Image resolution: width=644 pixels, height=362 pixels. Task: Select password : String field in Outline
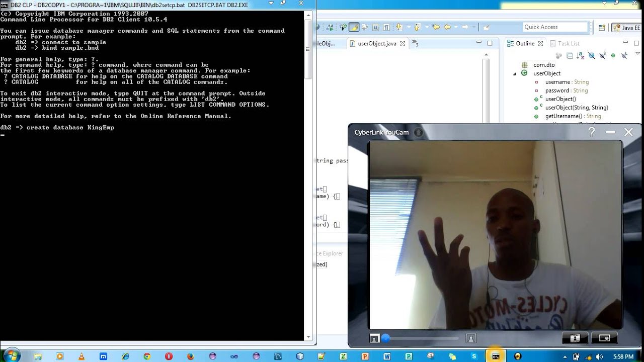click(567, 90)
